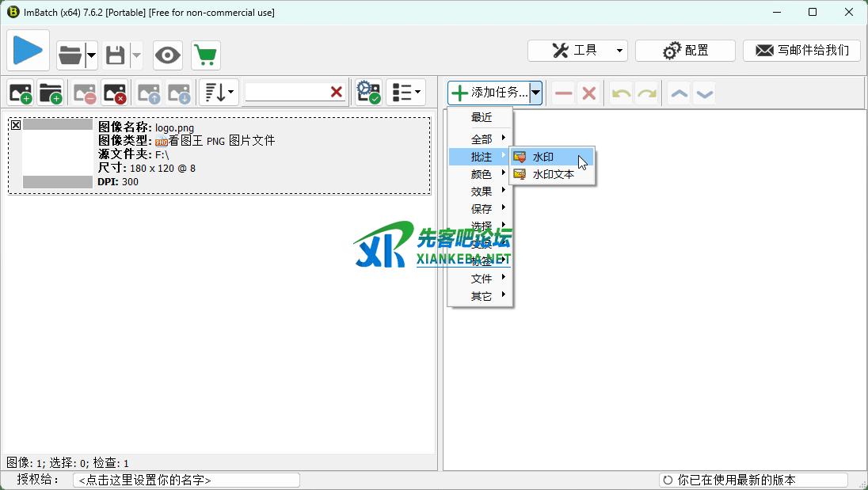Click the remove all images red-X icon
Screen dimensions: 868x490
(115, 93)
